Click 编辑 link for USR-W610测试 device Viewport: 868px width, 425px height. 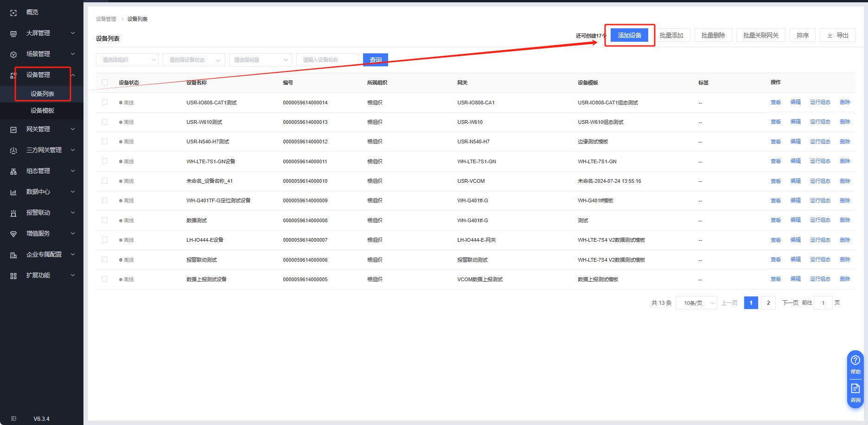tap(795, 122)
